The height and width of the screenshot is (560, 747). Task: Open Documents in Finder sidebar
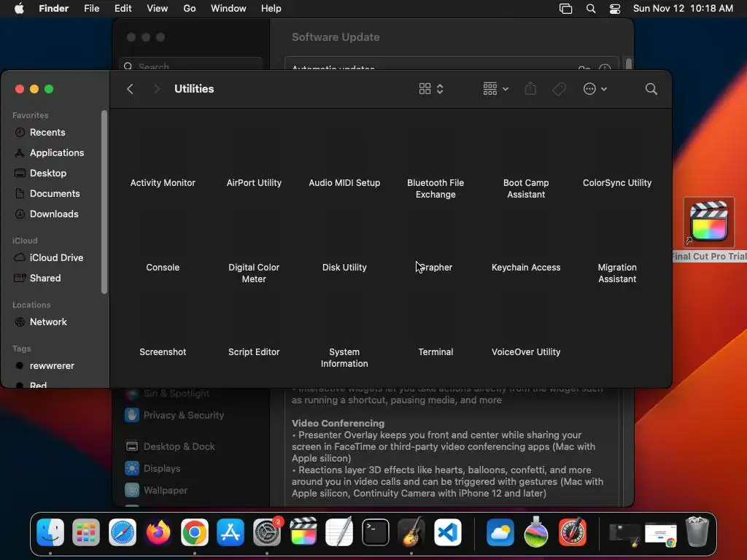point(56,194)
